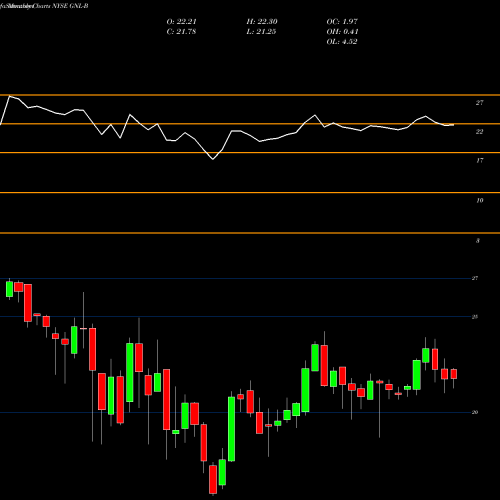The width and height of the screenshot is (500, 500).
Task: Click the 'OL: 4.52' reading
Action: 342,42
